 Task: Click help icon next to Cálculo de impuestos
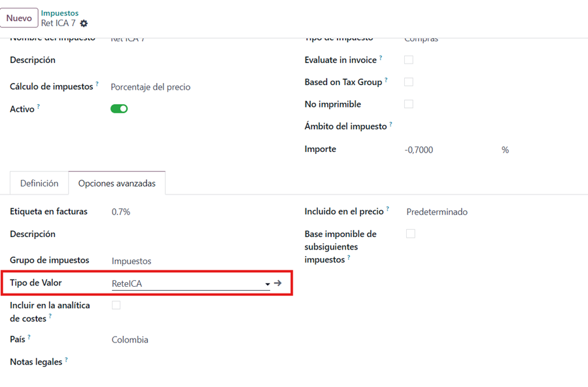click(x=97, y=84)
